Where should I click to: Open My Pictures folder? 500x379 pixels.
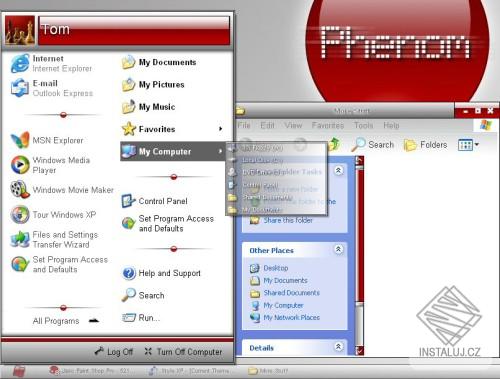coord(153,85)
